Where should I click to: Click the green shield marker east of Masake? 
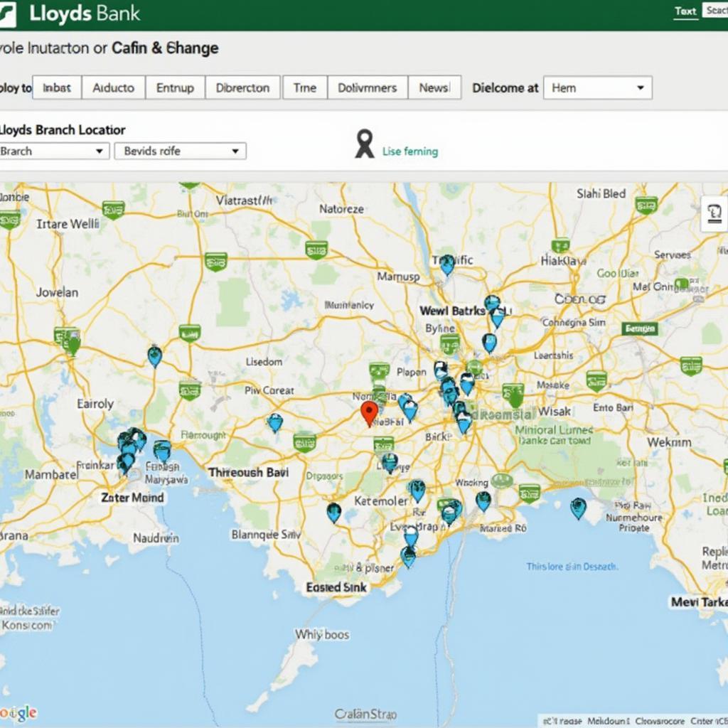[596, 381]
